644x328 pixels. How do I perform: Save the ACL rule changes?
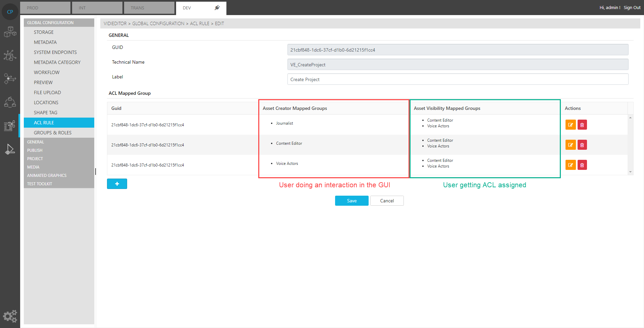click(352, 201)
